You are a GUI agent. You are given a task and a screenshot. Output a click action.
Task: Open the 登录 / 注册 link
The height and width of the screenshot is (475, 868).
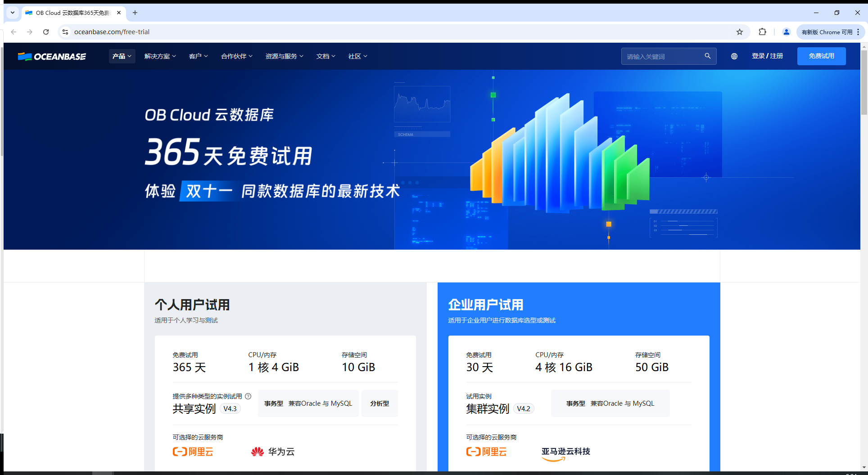coord(768,56)
